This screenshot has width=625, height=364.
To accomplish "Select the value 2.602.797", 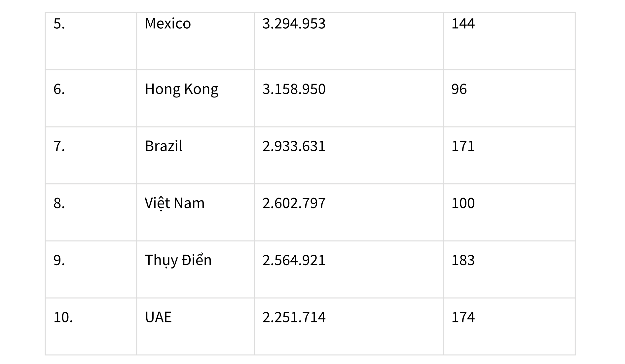I will [294, 203].
